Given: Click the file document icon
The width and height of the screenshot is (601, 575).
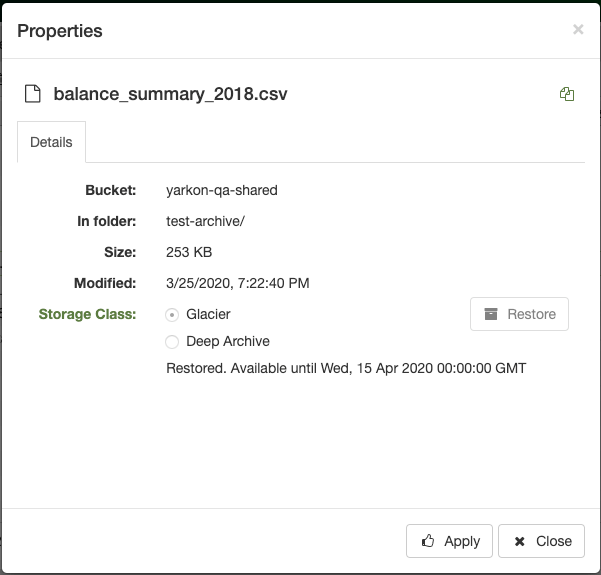Looking at the screenshot, I should [31, 94].
